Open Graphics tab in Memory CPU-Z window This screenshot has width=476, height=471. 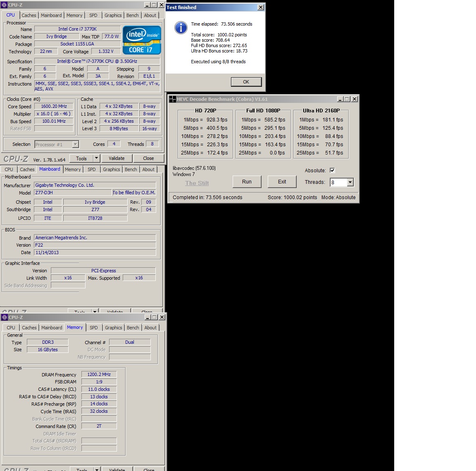114,328
